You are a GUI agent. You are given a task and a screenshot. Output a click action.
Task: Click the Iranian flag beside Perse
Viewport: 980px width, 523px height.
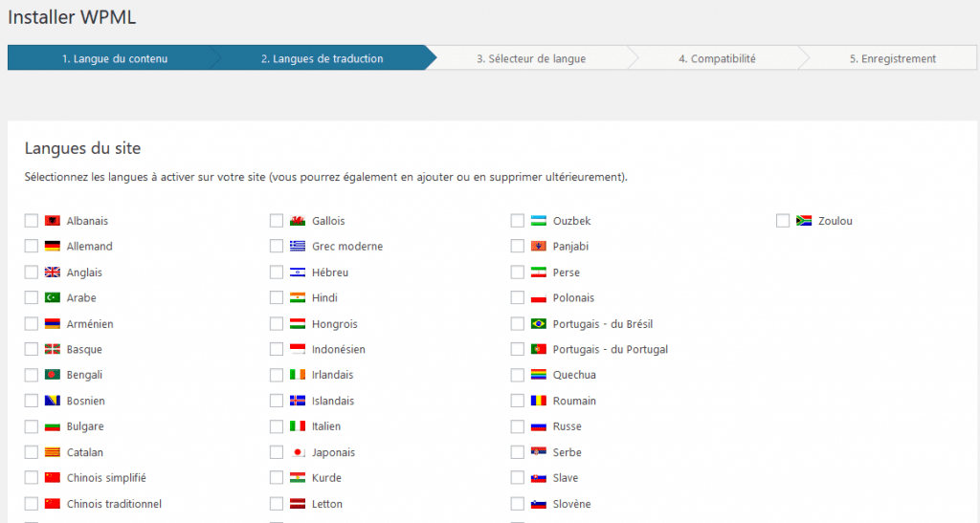click(x=539, y=272)
